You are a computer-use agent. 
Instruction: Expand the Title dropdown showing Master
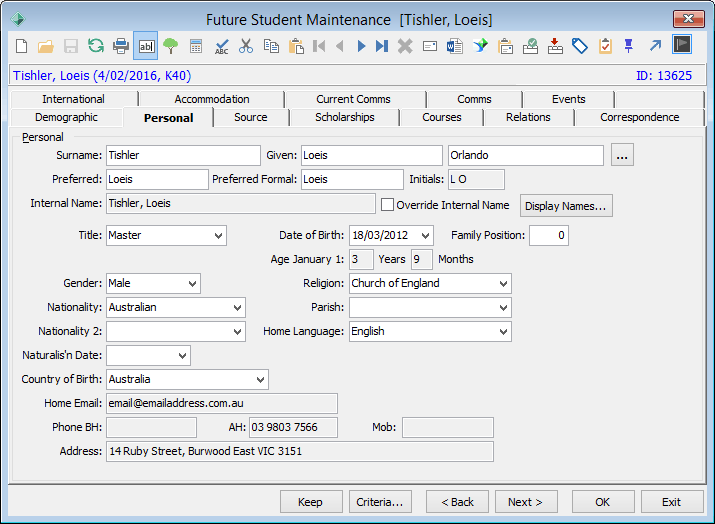click(x=218, y=236)
